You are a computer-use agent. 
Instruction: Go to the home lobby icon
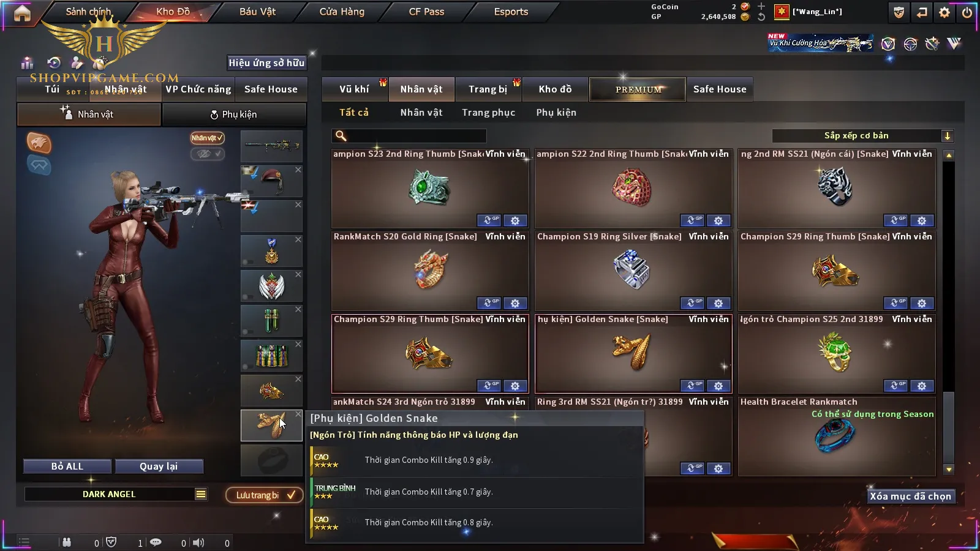[x=22, y=13]
